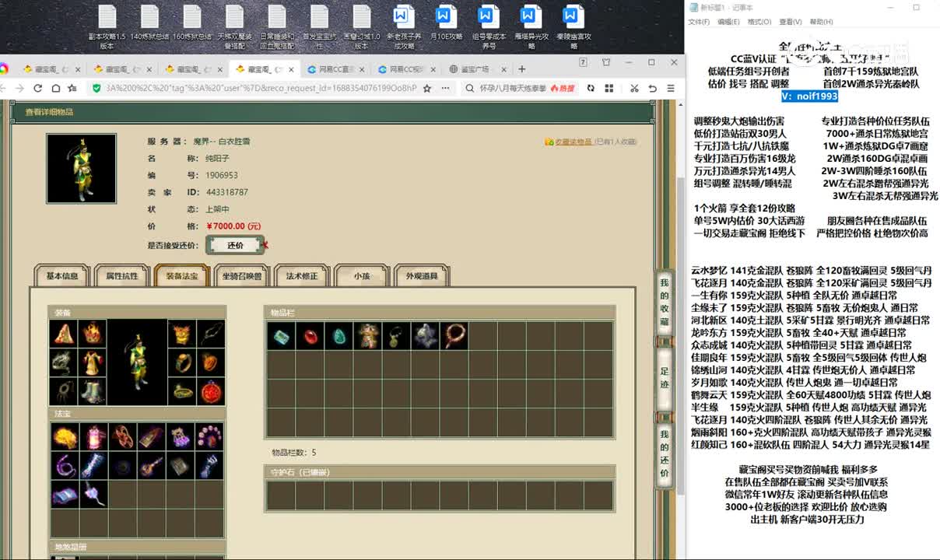940x560 pixels.
Task: Click the item number 1906953
Action: click(x=222, y=175)
